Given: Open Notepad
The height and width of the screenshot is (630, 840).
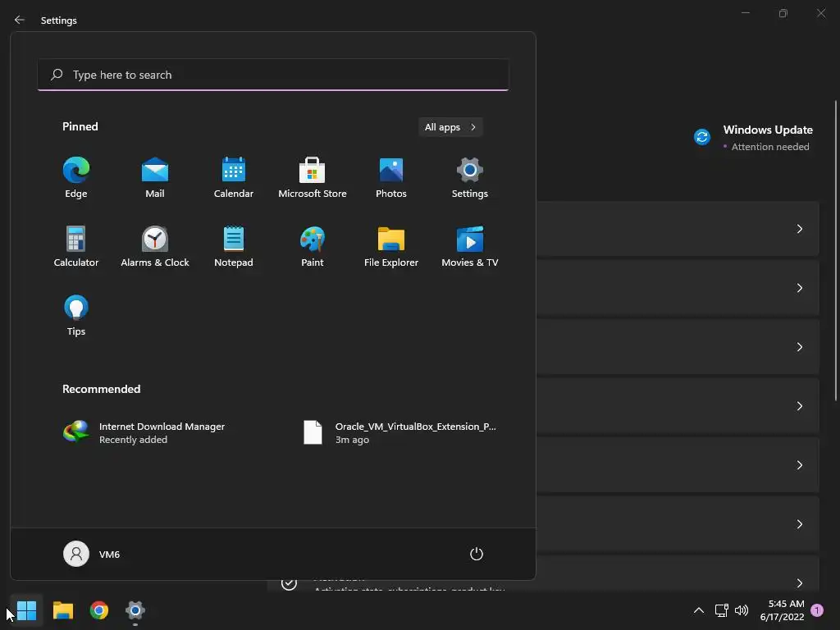Looking at the screenshot, I should tap(234, 247).
